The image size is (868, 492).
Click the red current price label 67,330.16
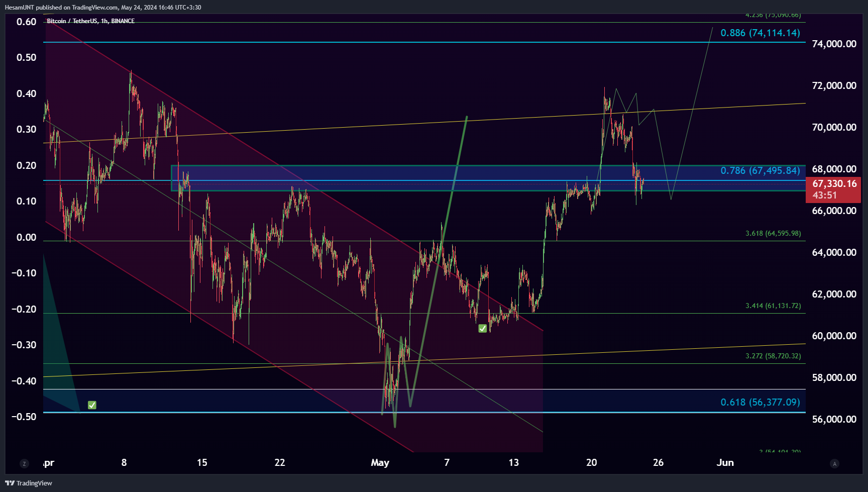pyautogui.click(x=834, y=183)
